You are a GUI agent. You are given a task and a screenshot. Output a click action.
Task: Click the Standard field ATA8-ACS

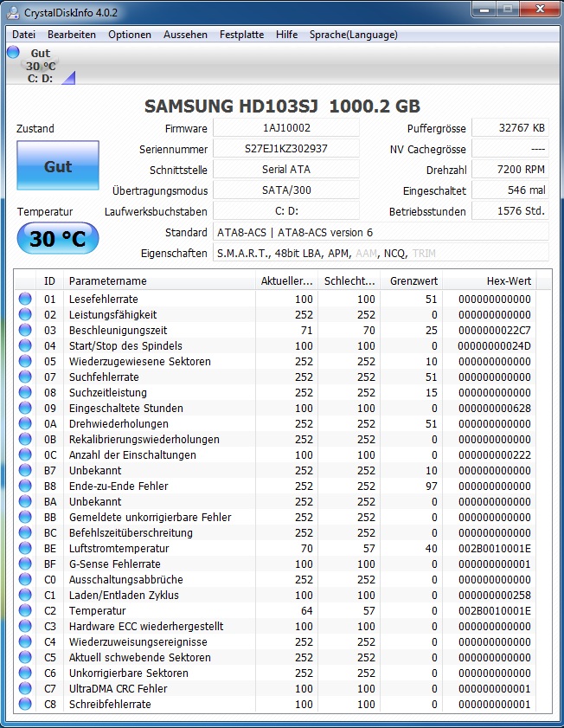tap(381, 232)
